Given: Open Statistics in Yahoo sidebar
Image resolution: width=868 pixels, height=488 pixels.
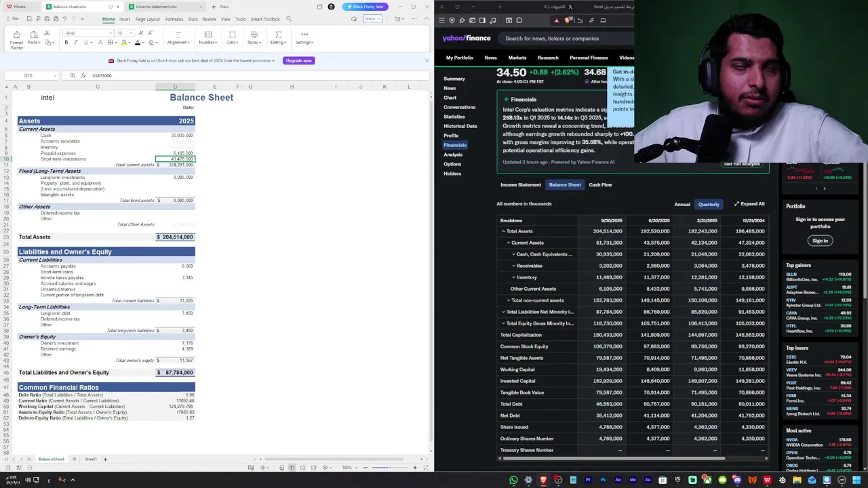Looking at the screenshot, I should 454,117.
